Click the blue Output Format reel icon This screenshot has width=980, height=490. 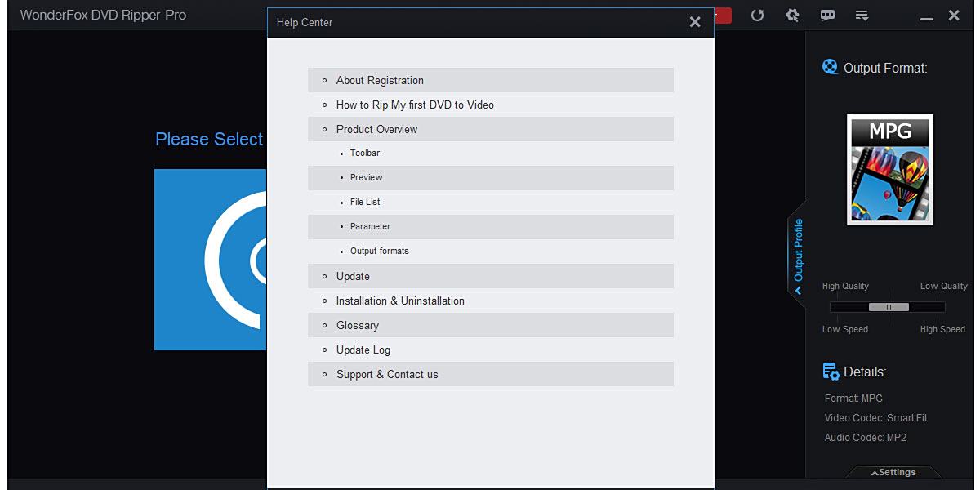click(x=831, y=67)
